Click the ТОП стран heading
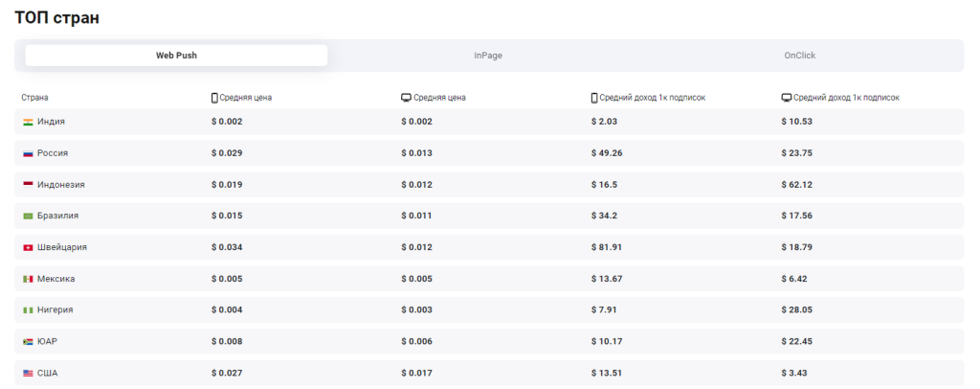Image resolution: width=980 pixels, height=389 pixels. pyautogui.click(x=56, y=18)
